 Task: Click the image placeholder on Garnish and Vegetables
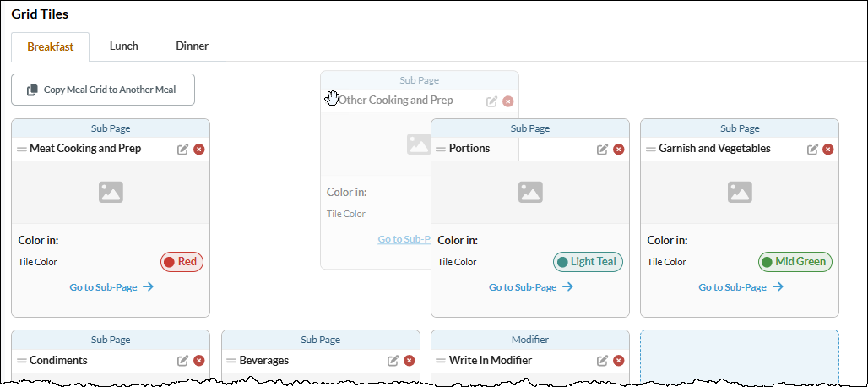coord(740,192)
